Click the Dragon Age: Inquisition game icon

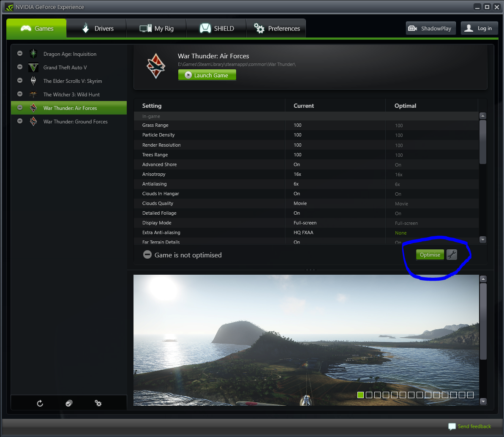point(33,54)
